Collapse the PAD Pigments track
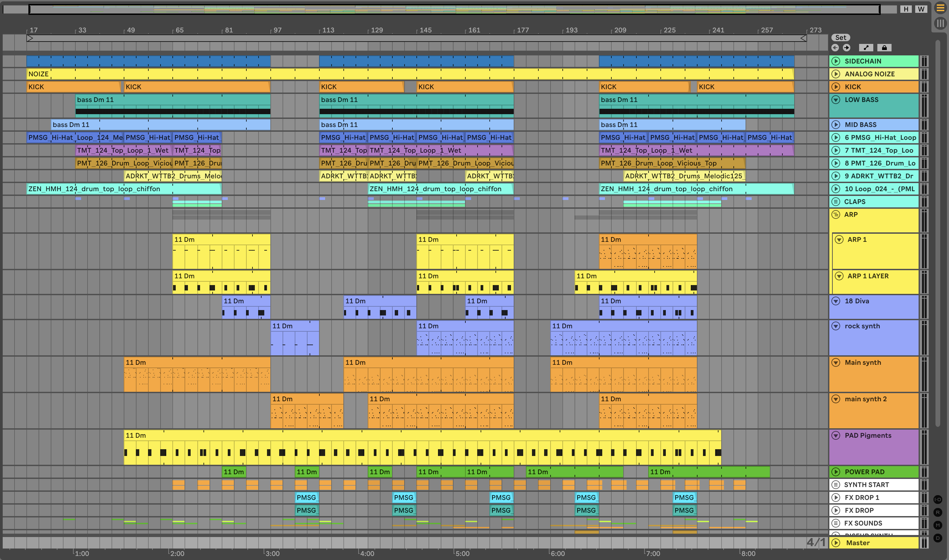 pyautogui.click(x=836, y=435)
